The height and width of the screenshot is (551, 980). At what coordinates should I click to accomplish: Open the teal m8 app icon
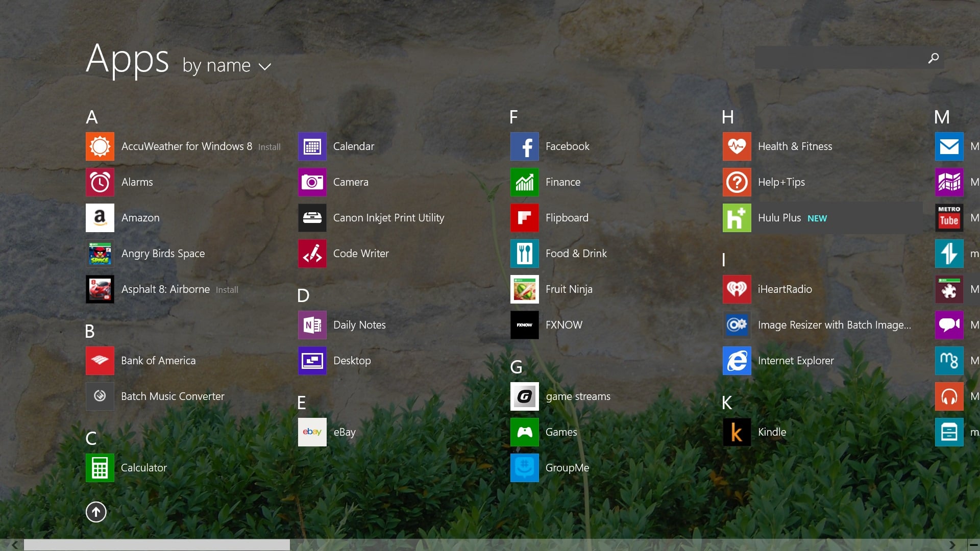click(x=949, y=361)
